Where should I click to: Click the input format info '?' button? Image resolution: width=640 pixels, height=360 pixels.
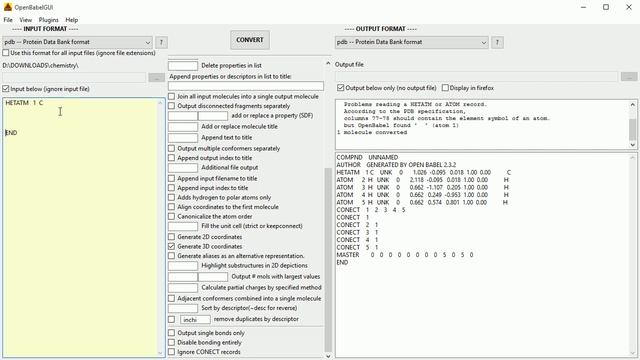click(x=161, y=42)
